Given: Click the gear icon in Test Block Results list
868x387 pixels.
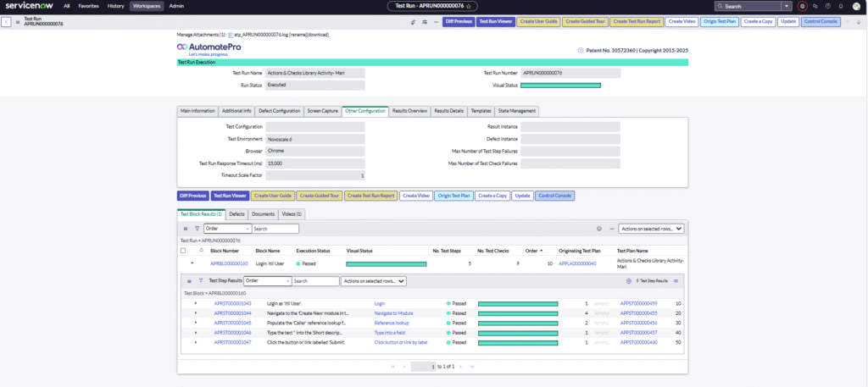Looking at the screenshot, I should tap(599, 229).
